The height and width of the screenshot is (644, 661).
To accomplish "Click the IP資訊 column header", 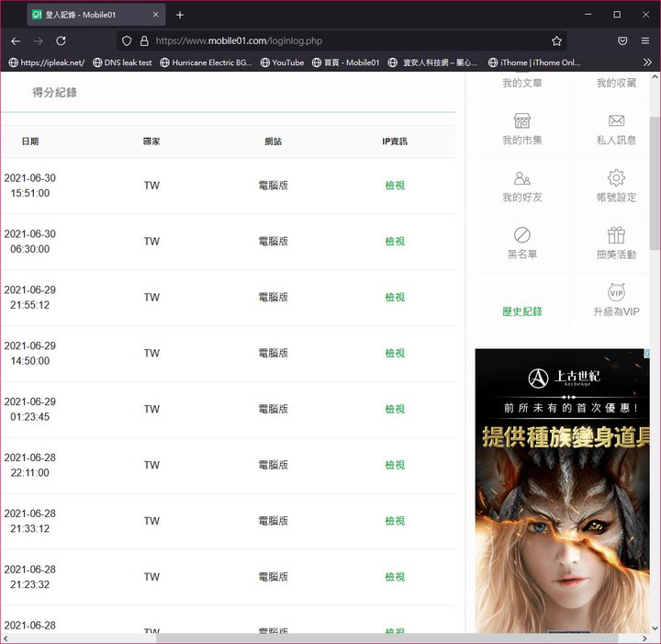I will pyautogui.click(x=395, y=141).
